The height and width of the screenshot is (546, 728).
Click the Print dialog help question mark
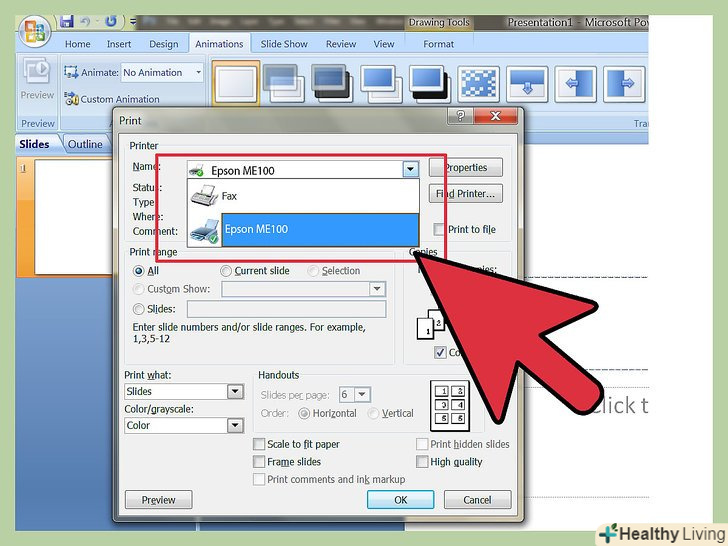click(x=460, y=116)
